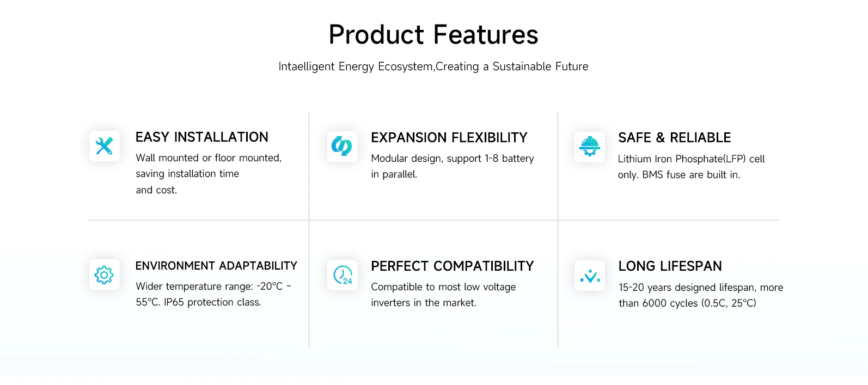The height and width of the screenshot is (385, 868).
Task: Click the expansion flexibility cycle icon
Action: pos(343,146)
